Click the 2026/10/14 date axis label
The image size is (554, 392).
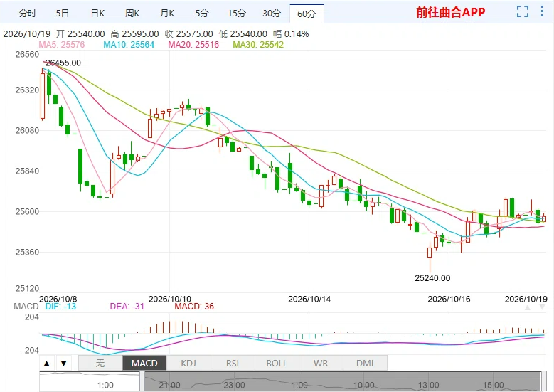(309, 299)
